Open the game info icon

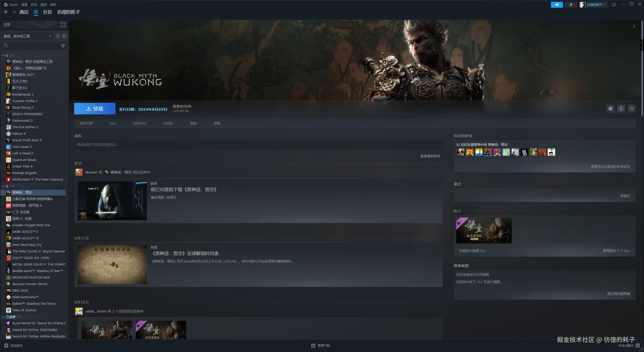[x=621, y=109]
